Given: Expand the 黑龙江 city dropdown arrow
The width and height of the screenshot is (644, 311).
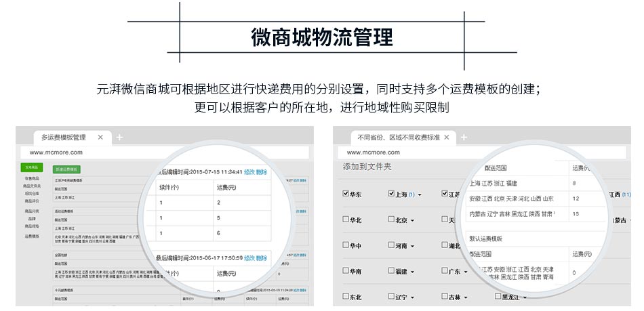Looking at the screenshot, I should click(x=525, y=298).
